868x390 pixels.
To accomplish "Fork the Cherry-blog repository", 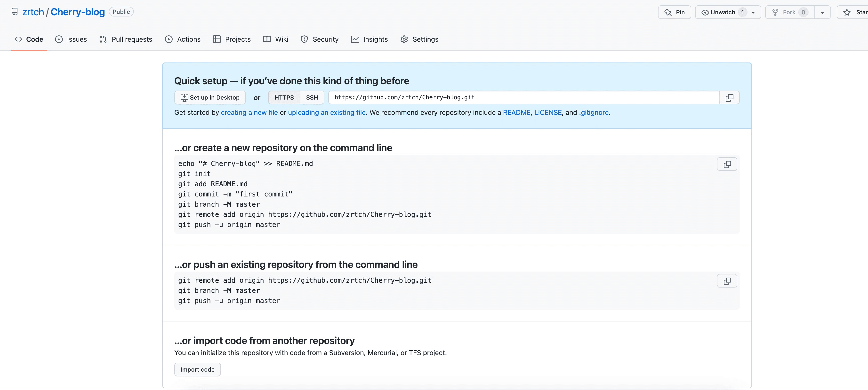I will tap(789, 12).
